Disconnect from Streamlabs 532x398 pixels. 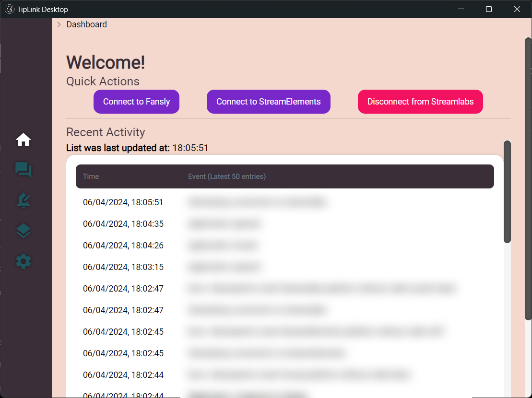pyautogui.click(x=420, y=102)
